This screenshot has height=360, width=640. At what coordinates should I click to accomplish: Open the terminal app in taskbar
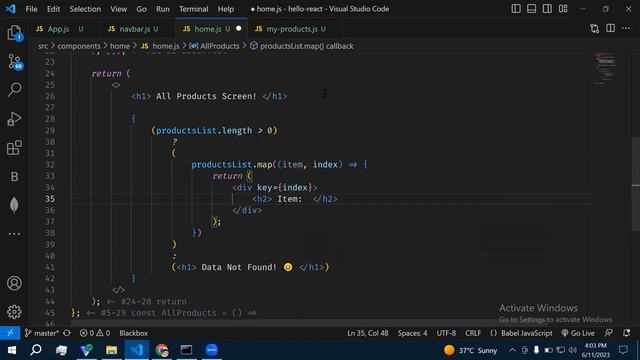187,350
